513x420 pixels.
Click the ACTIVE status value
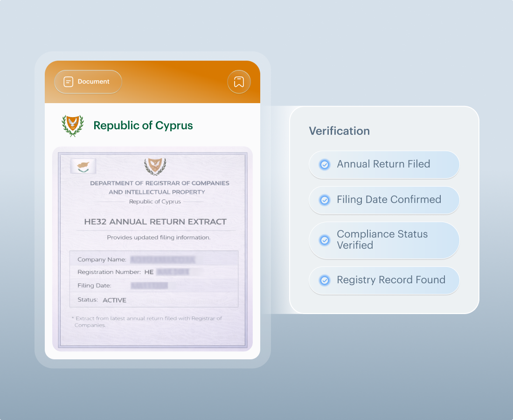114,300
